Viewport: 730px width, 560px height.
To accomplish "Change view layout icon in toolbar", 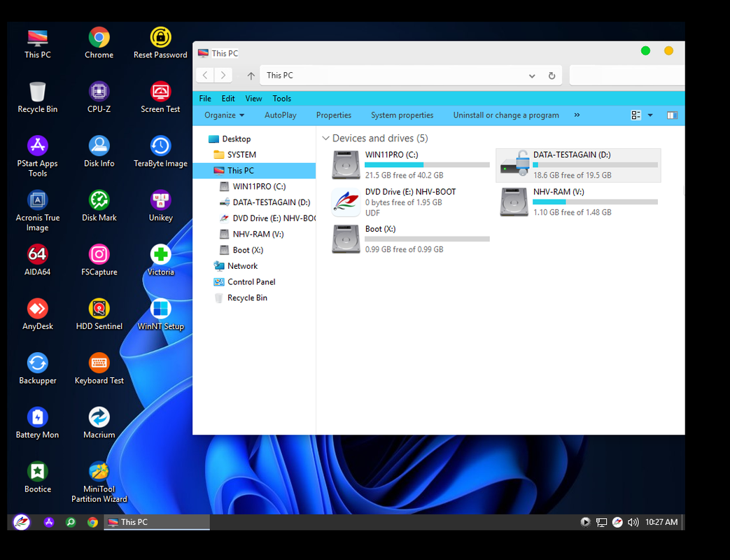I will 636,115.
